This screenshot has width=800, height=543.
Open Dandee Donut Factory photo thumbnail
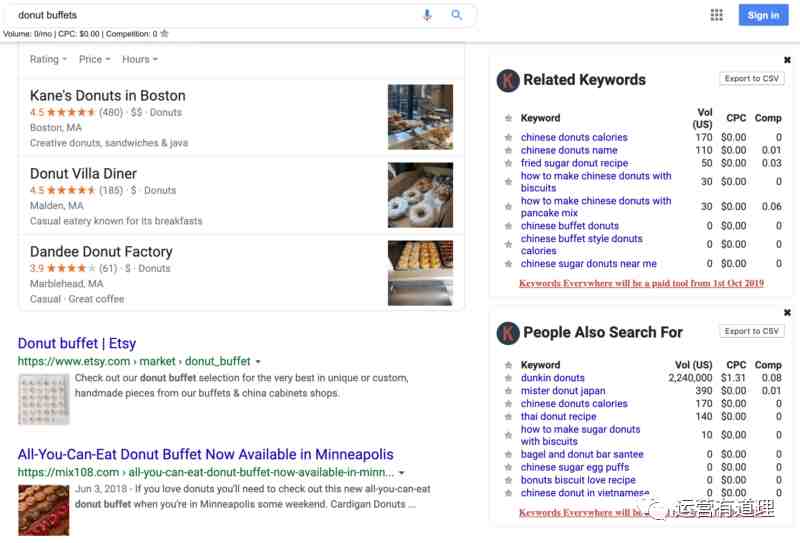click(420, 273)
